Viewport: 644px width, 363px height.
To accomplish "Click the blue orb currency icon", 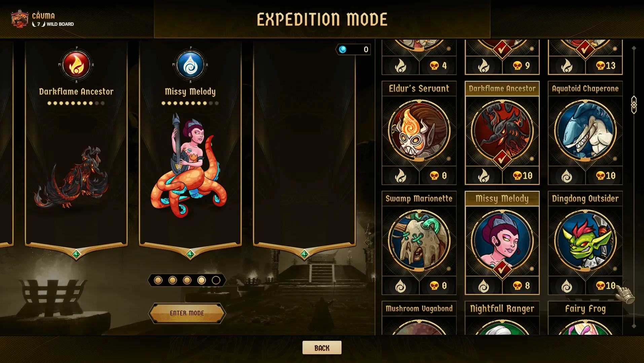I will coord(343,49).
